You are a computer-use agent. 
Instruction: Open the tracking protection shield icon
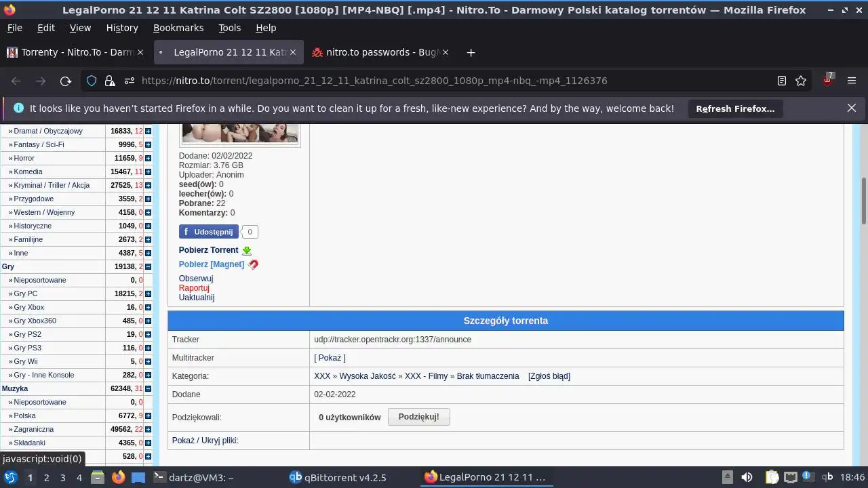pos(92,81)
